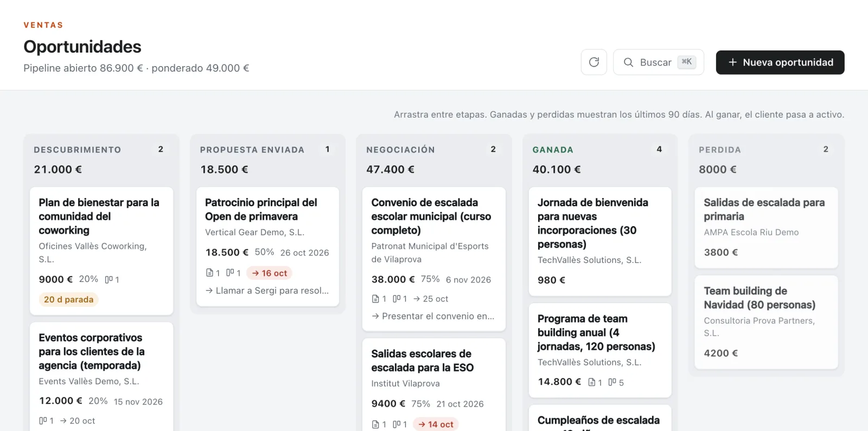Click the magnifier icon in Buscar
This screenshot has width=868, height=431.
tap(628, 62)
